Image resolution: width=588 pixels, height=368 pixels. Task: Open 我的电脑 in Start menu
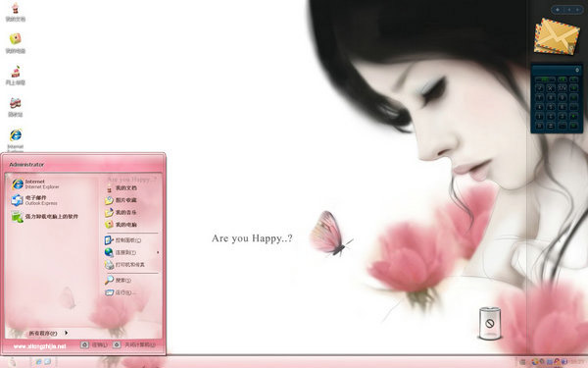[122, 225]
